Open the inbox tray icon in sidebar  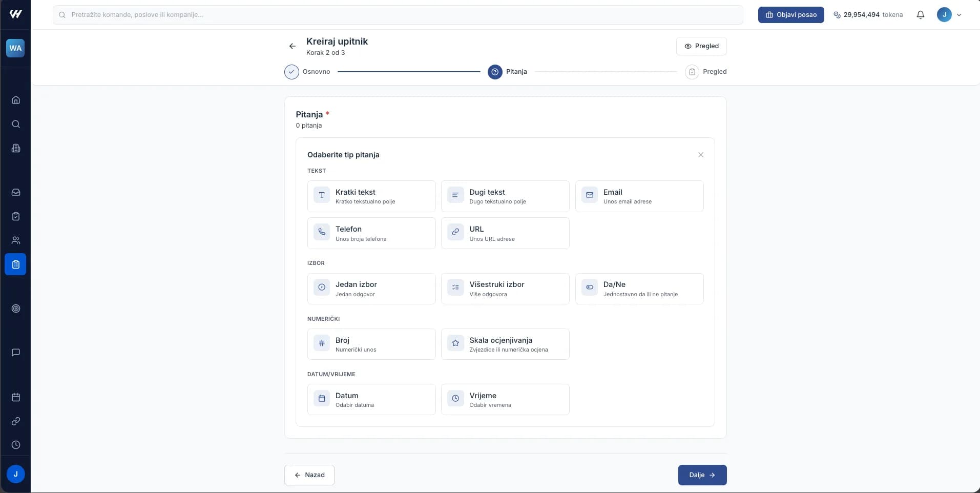coord(16,192)
